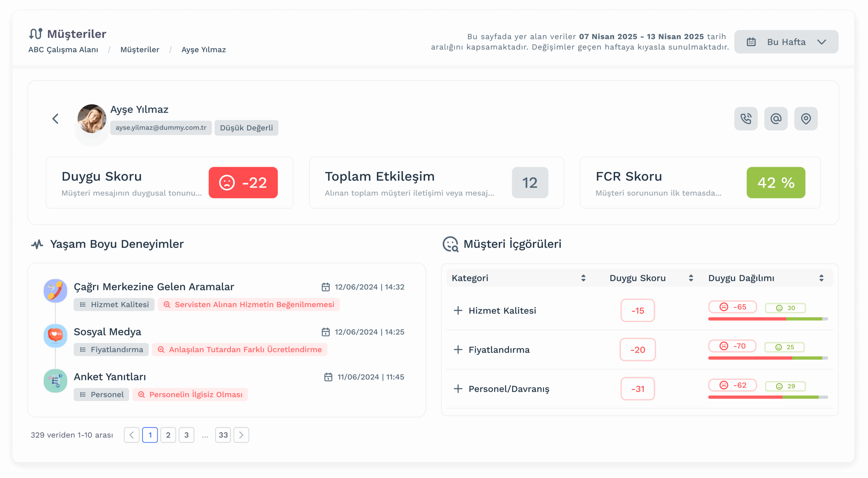This screenshot has height=478, width=868.
Task: Go to the Müşteriler breadcrumb link
Action: coord(140,49)
